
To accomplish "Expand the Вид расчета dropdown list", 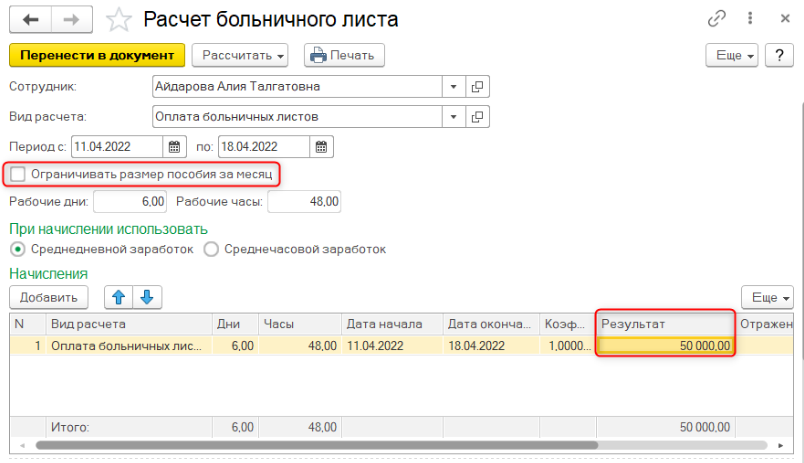I will point(453,117).
